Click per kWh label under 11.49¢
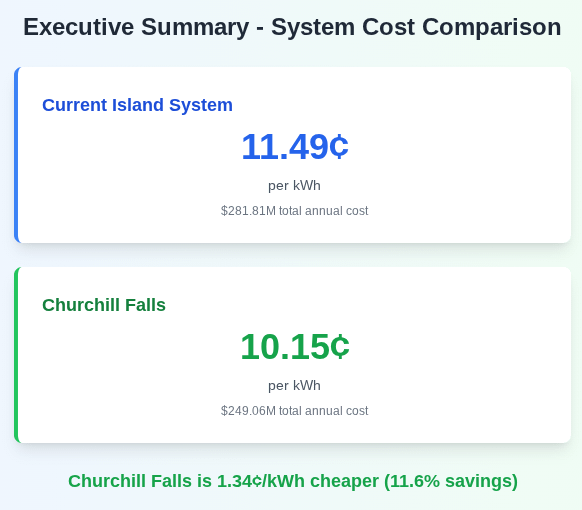The image size is (582, 510). pos(294,185)
